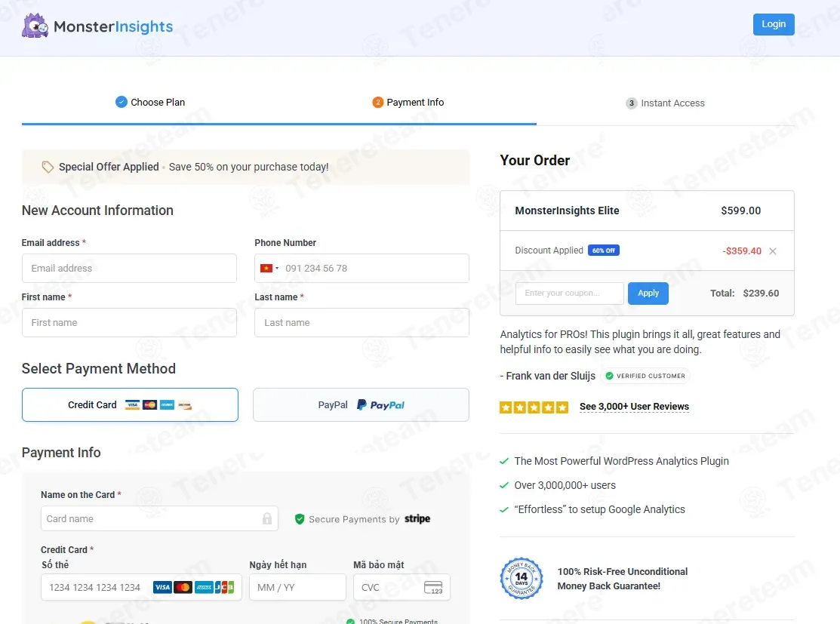The image size is (840, 624).
Task: Click the Stripe logo
Action: [417, 518]
